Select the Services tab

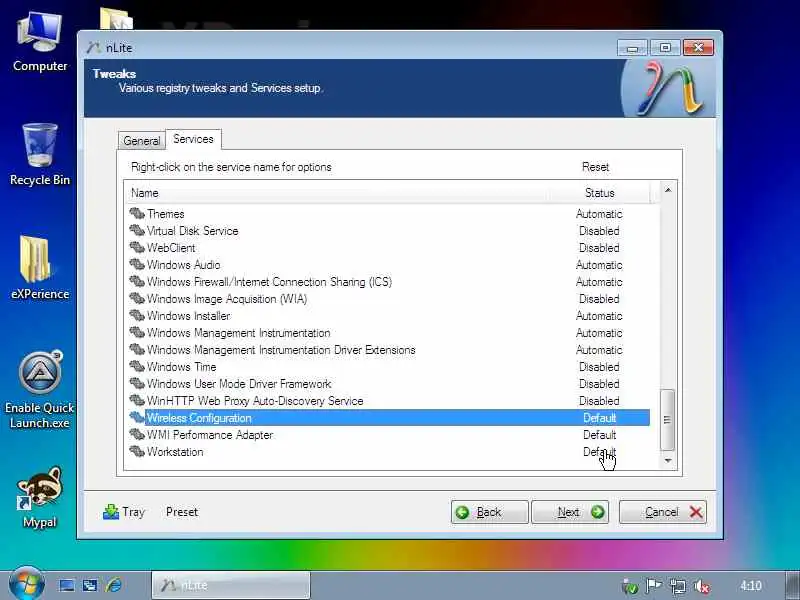(193, 139)
